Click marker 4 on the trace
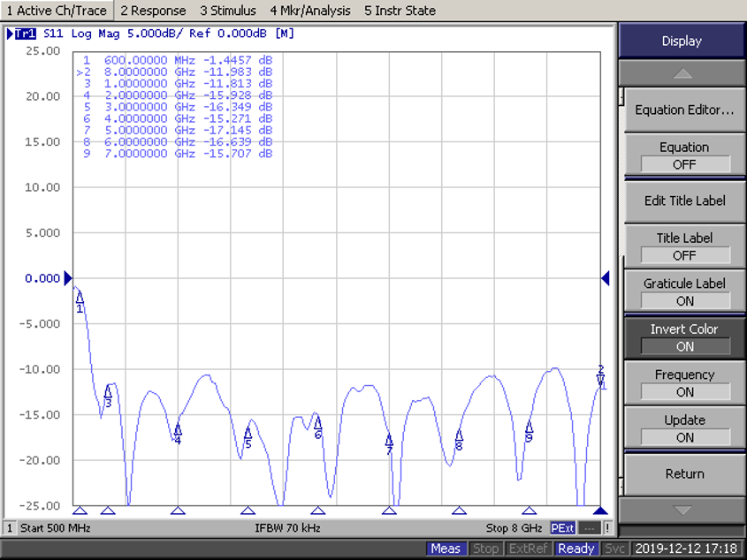 pos(178,433)
